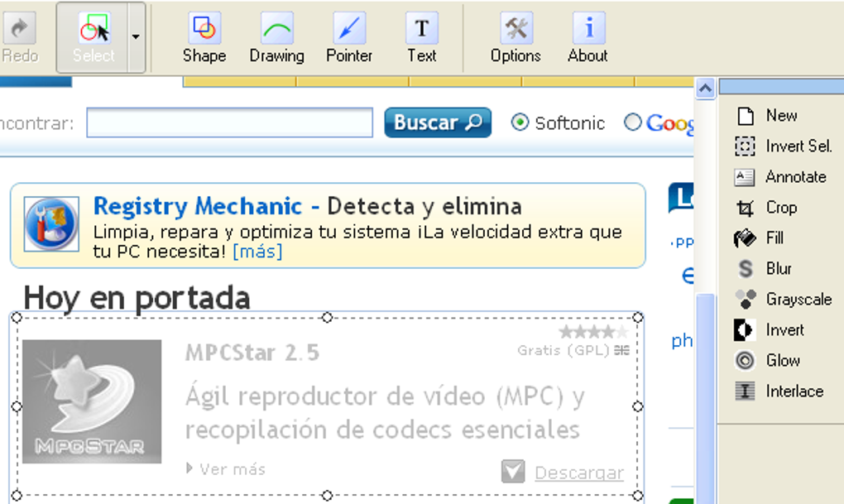Click the Descargar download link
The height and width of the screenshot is (504, 844).
pyautogui.click(x=579, y=473)
